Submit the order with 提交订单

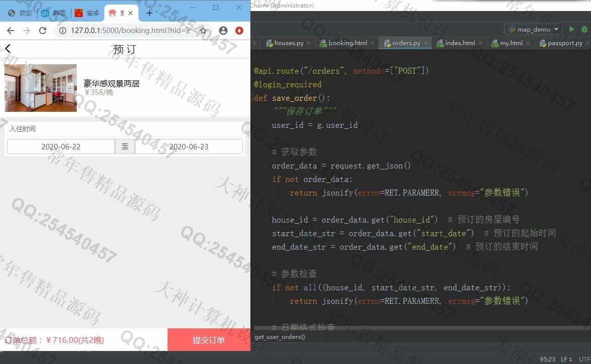[x=209, y=340]
